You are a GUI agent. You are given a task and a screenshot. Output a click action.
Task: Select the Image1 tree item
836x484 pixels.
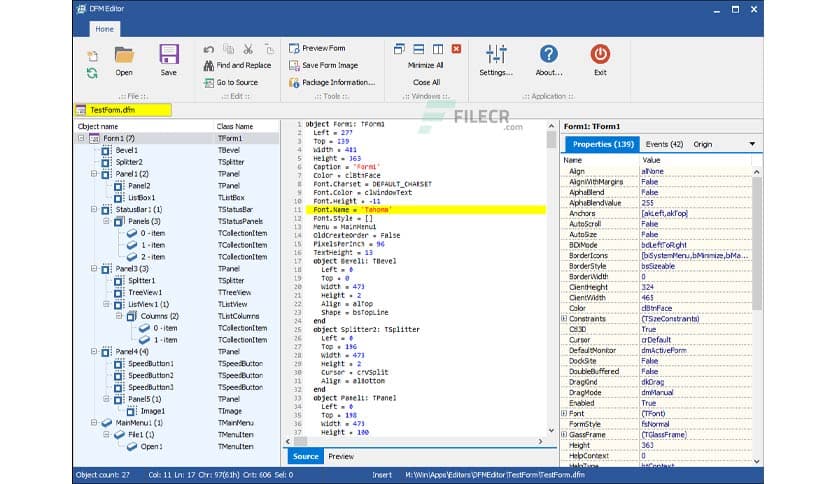[x=153, y=411]
